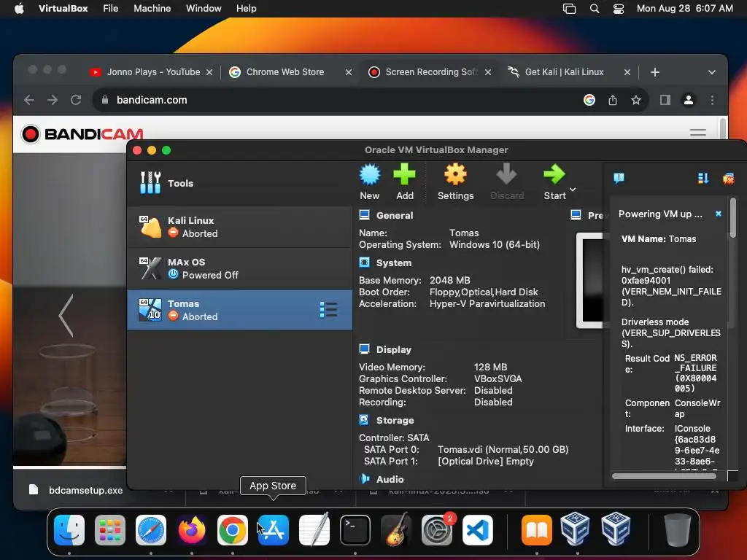The image size is (747, 560).
Task: Close the Screen Recording Software tab
Action: coord(488,72)
